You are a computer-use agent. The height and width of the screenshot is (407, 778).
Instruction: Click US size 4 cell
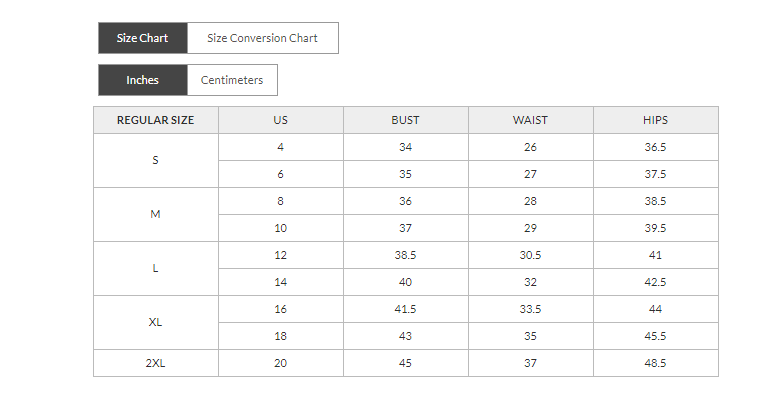(x=281, y=147)
